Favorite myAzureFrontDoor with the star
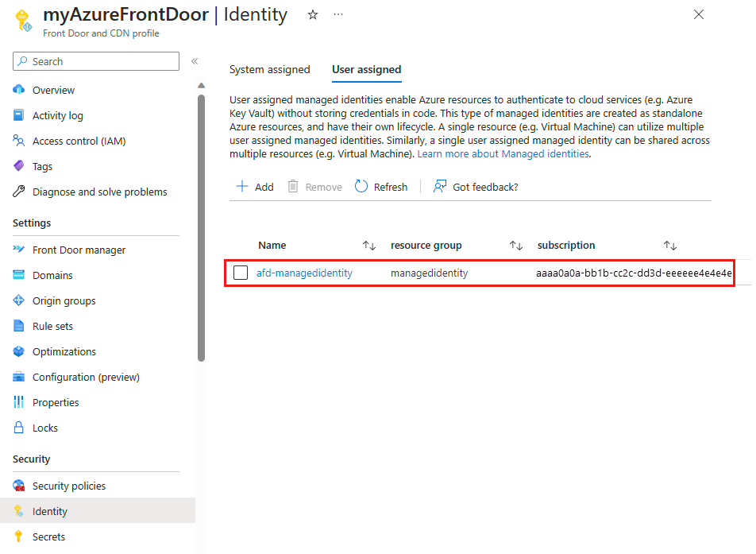Viewport: 756px width, 554px height. click(312, 14)
